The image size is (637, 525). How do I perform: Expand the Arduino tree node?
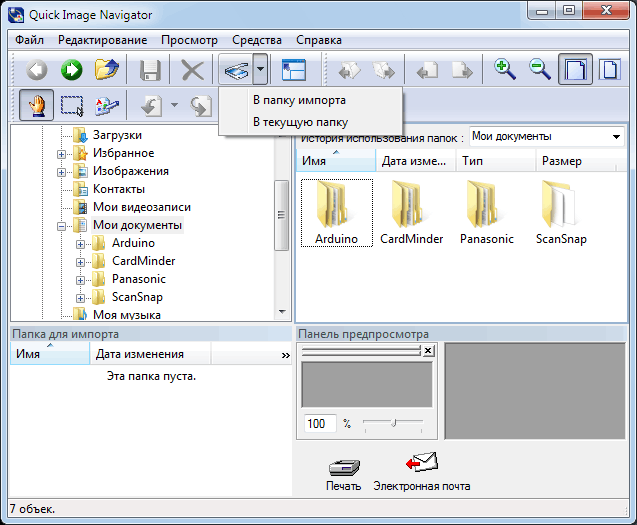[x=80, y=244]
